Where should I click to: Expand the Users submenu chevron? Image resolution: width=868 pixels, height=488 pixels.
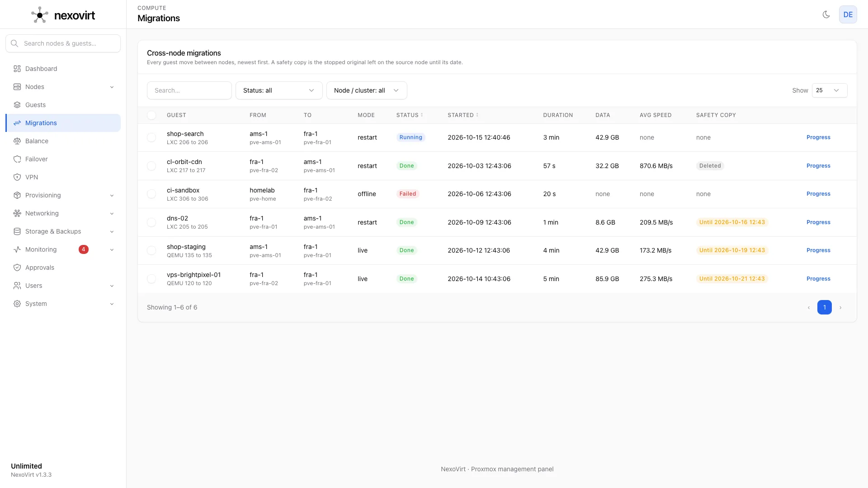click(112, 286)
